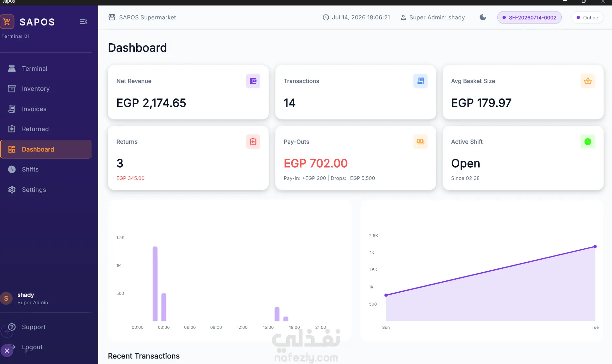The width and height of the screenshot is (612, 364).
Task: Click the SAPOS shopping cart logo
Action: pos(7,22)
